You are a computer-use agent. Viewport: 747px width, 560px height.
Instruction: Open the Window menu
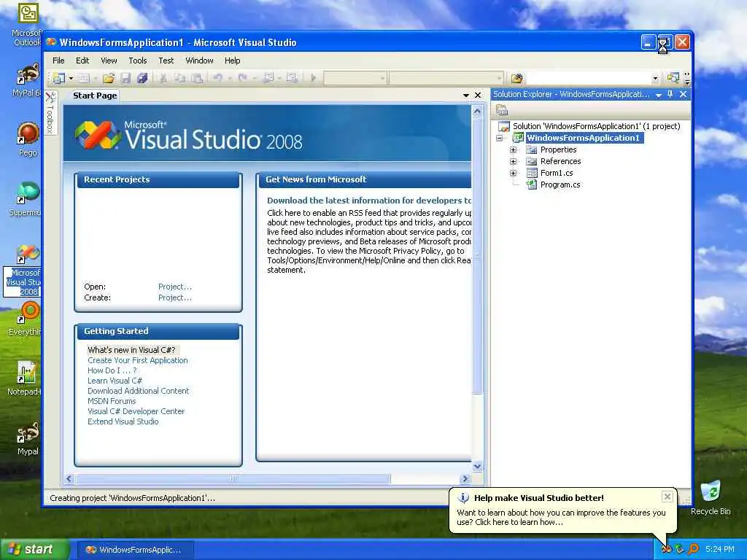tap(199, 61)
